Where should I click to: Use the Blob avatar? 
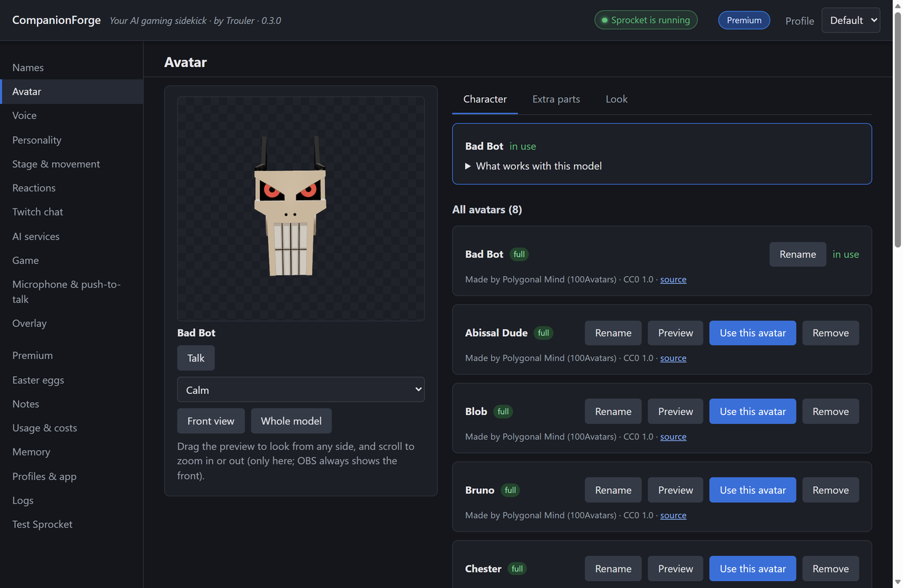[x=752, y=412]
